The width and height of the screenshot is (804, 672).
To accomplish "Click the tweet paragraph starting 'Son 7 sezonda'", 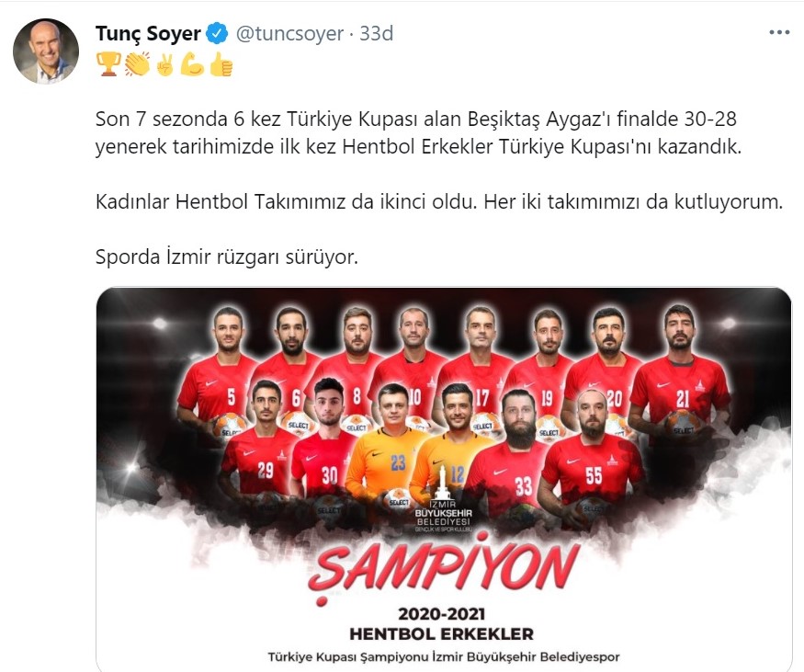I will click(418, 133).
